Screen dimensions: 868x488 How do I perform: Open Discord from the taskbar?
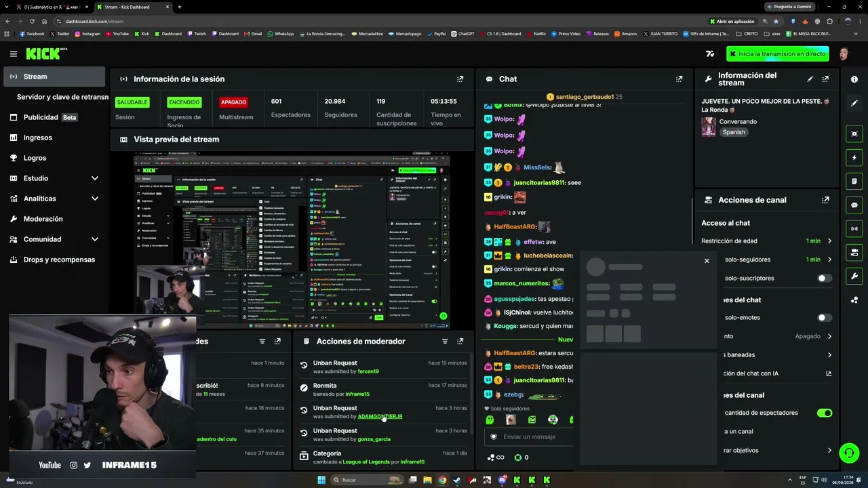502,480
